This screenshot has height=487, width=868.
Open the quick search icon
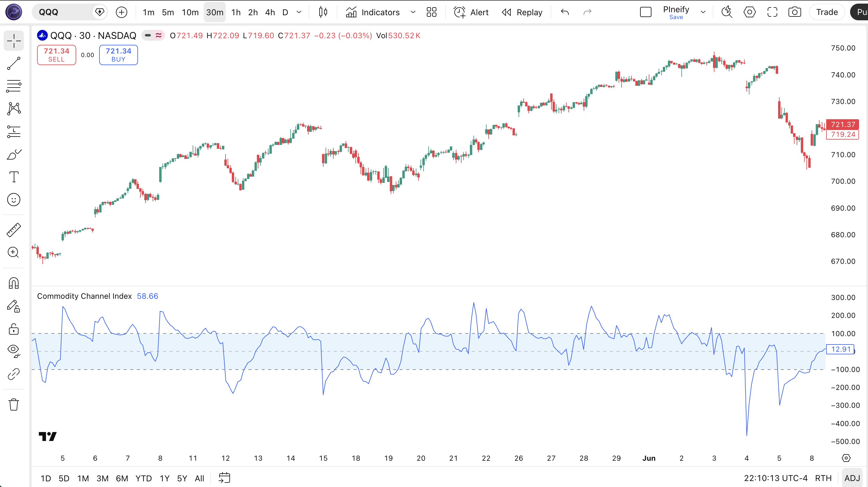pos(727,13)
